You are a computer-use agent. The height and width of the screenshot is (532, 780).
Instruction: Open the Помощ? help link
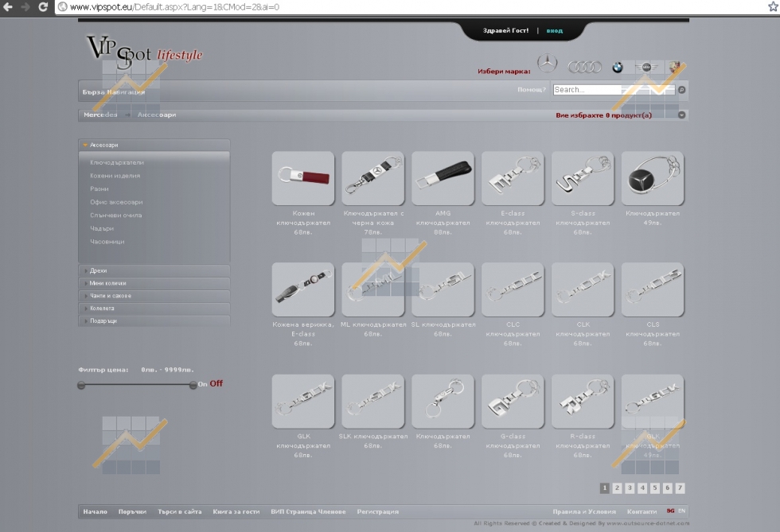point(532,90)
